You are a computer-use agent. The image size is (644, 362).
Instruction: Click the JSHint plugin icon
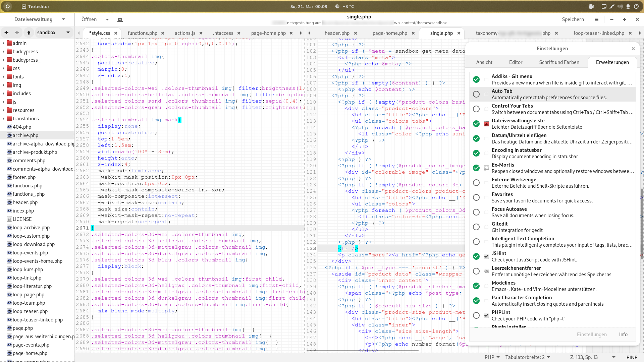(x=486, y=256)
